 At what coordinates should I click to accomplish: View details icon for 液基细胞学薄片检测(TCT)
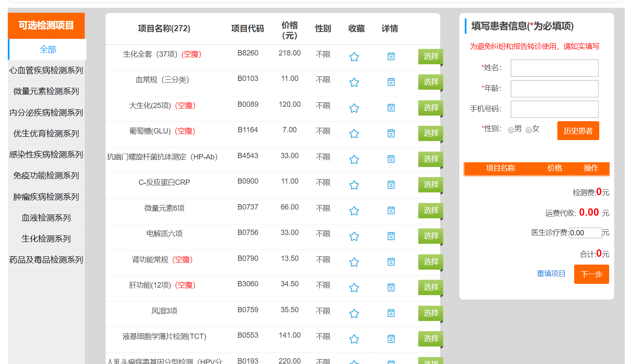391,339
